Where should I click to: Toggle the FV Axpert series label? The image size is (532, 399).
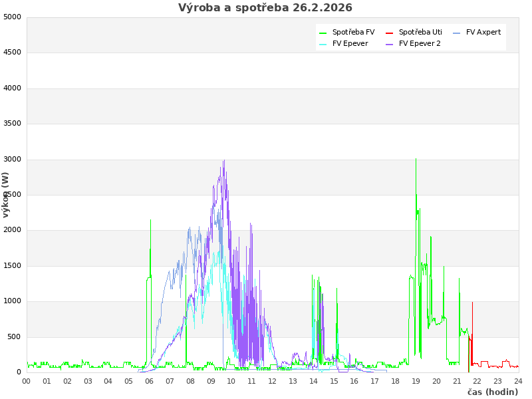click(x=483, y=32)
